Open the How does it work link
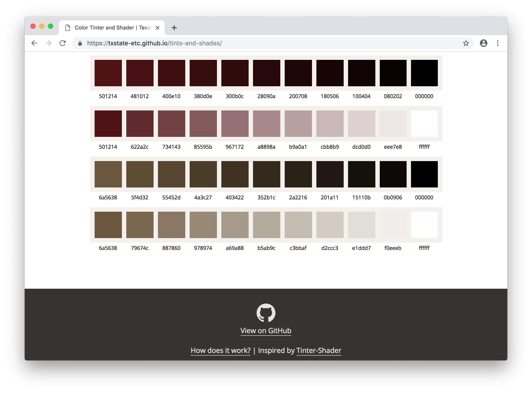The image size is (532, 393). 220,350
